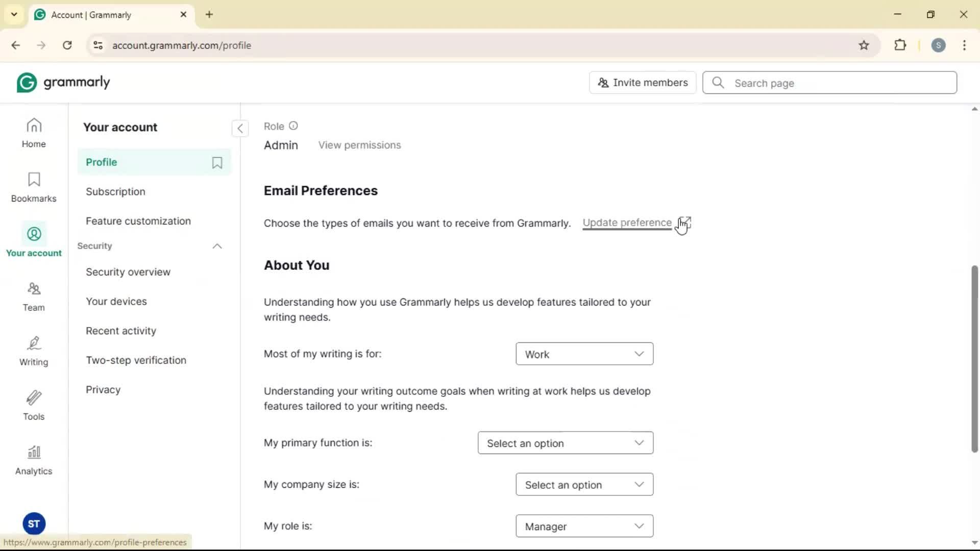Go to the Team section icon
The height and width of the screenshot is (551, 980).
tap(34, 296)
